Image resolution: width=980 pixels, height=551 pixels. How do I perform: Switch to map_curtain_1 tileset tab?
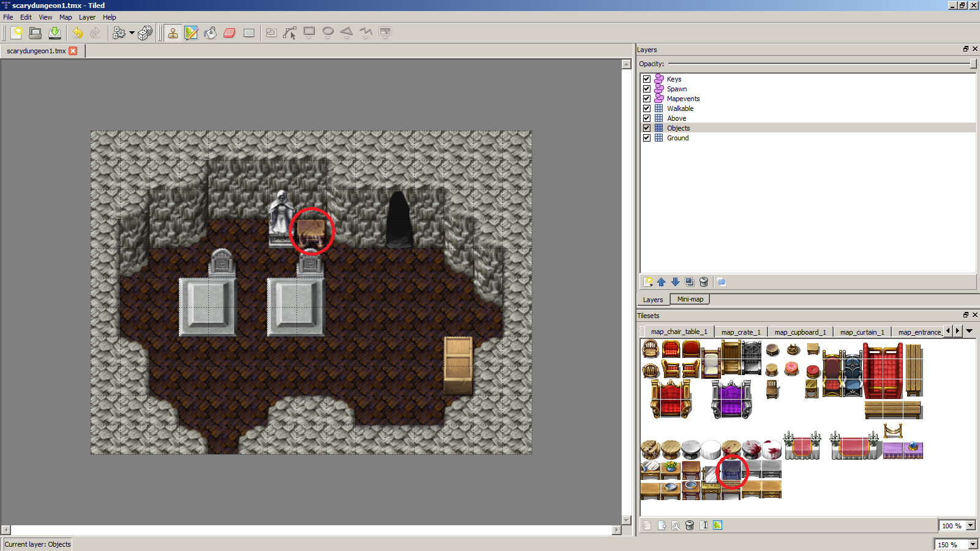[862, 332]
